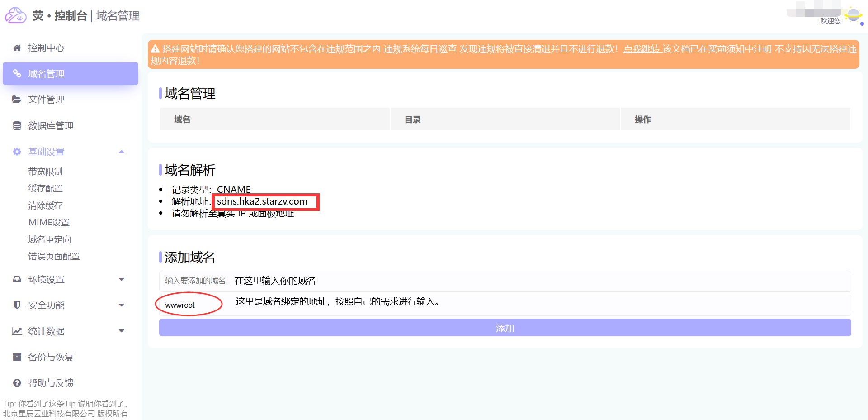Click the chart icon beside 统计数据
This screenshot has width=868, height=420.
tap(17, 331)
